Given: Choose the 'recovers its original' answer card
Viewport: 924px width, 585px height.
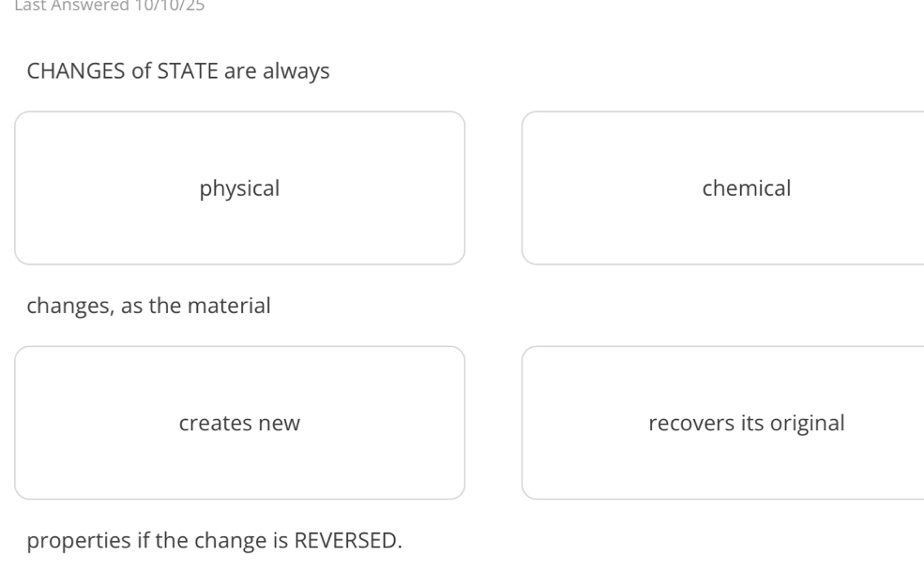Looking at the screenshot, I should [x=722, y=423].
